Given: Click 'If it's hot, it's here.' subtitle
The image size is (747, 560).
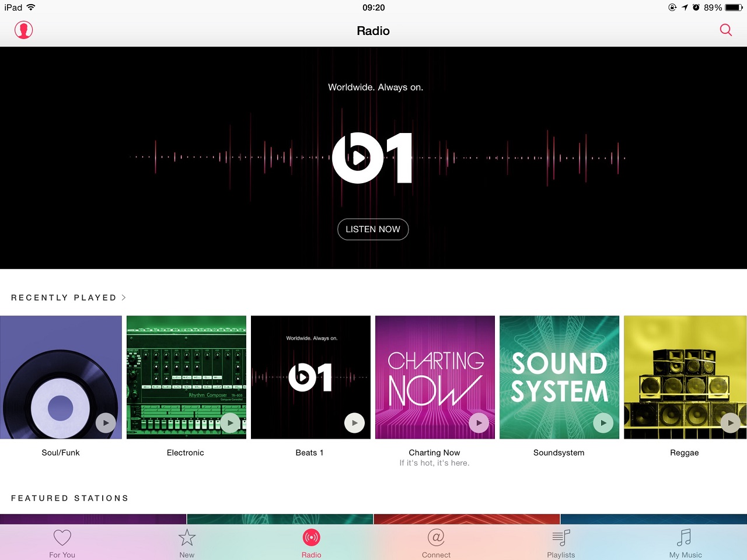Looking at the screenshot, I should tap(434, 463).
